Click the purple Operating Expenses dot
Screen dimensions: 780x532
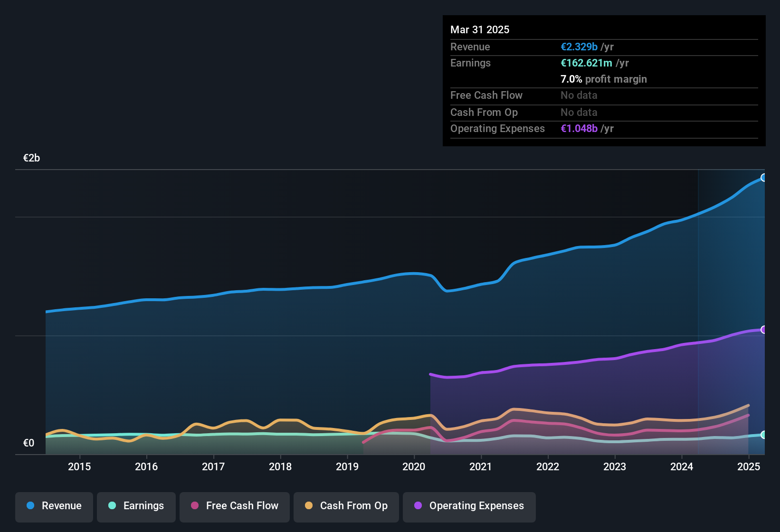(418, 506)
